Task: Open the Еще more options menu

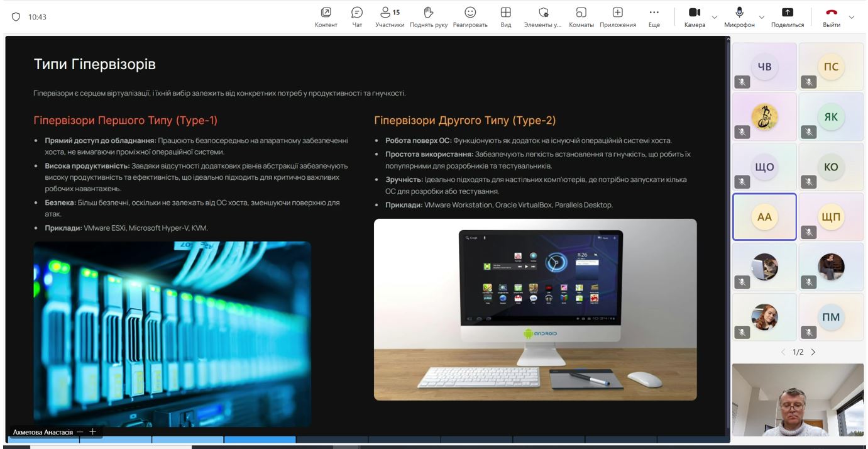Action: pos(654,16)
